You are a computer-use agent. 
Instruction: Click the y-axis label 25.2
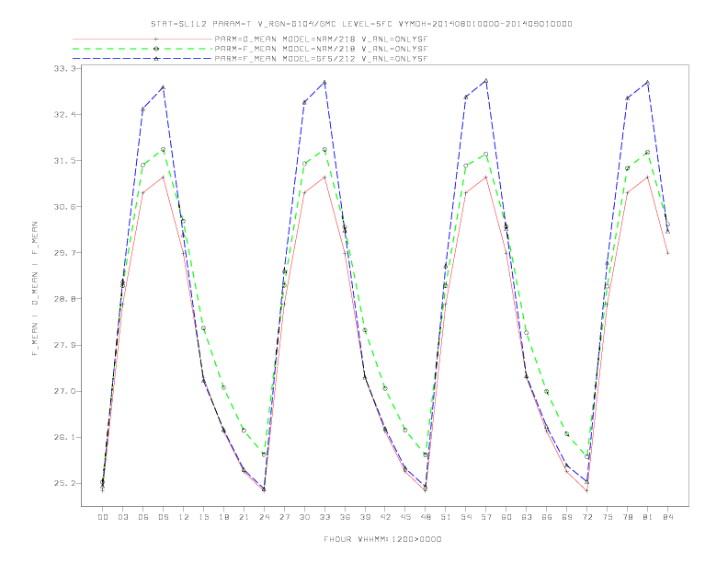coord(64,483)
